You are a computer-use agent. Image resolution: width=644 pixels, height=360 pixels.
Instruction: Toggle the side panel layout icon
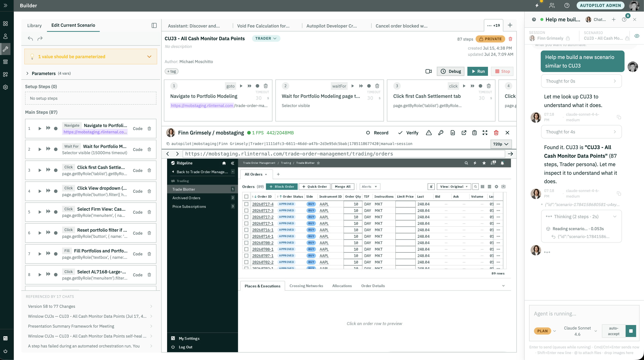154,25
